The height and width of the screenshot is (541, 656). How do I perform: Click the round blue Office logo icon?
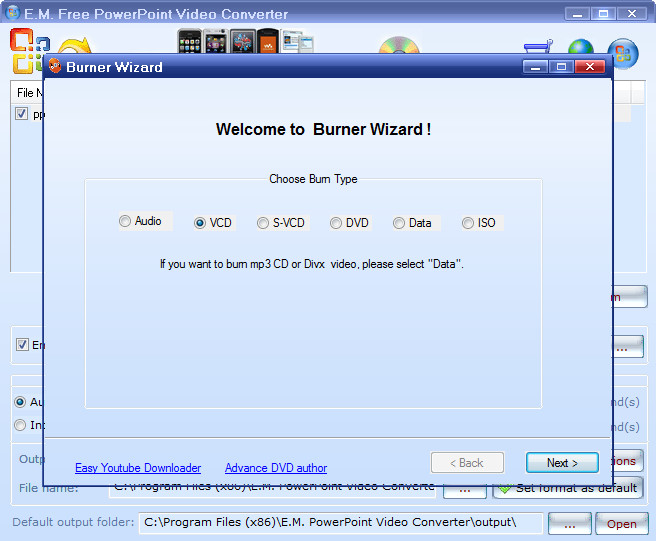(623, 54)
